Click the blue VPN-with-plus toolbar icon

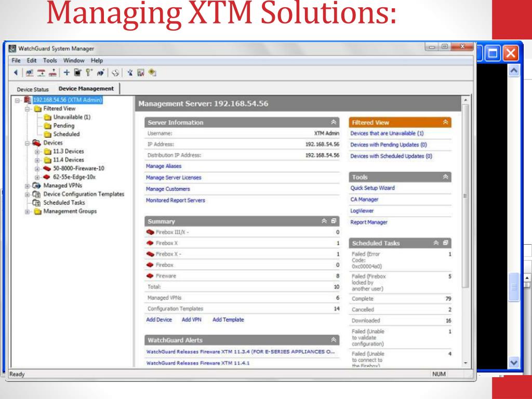pos(100,72)
